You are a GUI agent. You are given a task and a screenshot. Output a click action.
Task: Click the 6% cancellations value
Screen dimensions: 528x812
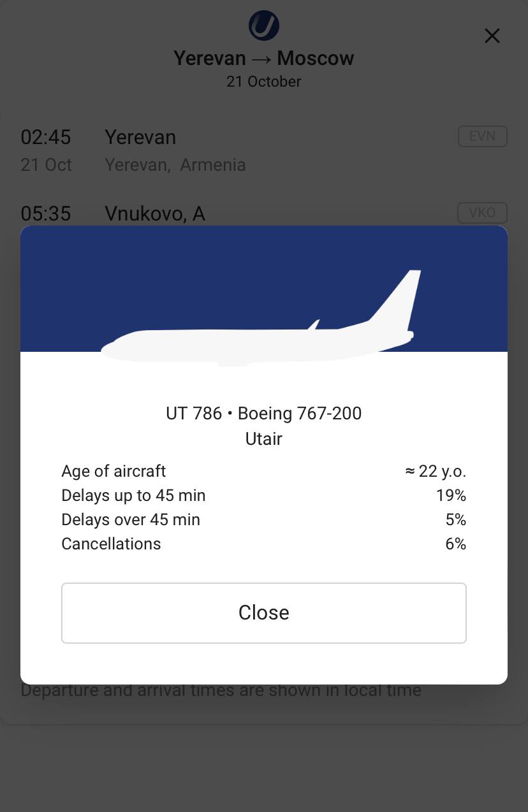tap(455, 544)
